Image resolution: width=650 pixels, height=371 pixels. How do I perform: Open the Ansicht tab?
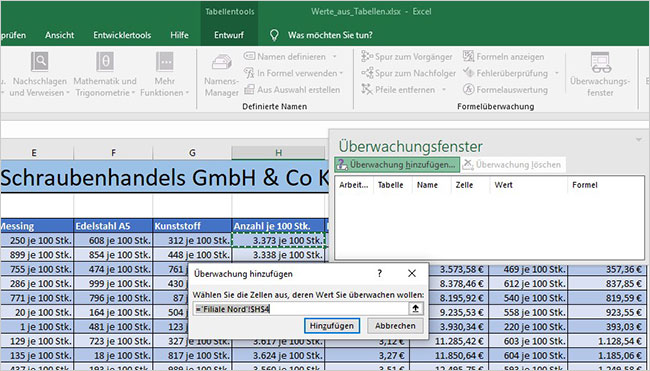pyautogui.click(x=60, y=35)
